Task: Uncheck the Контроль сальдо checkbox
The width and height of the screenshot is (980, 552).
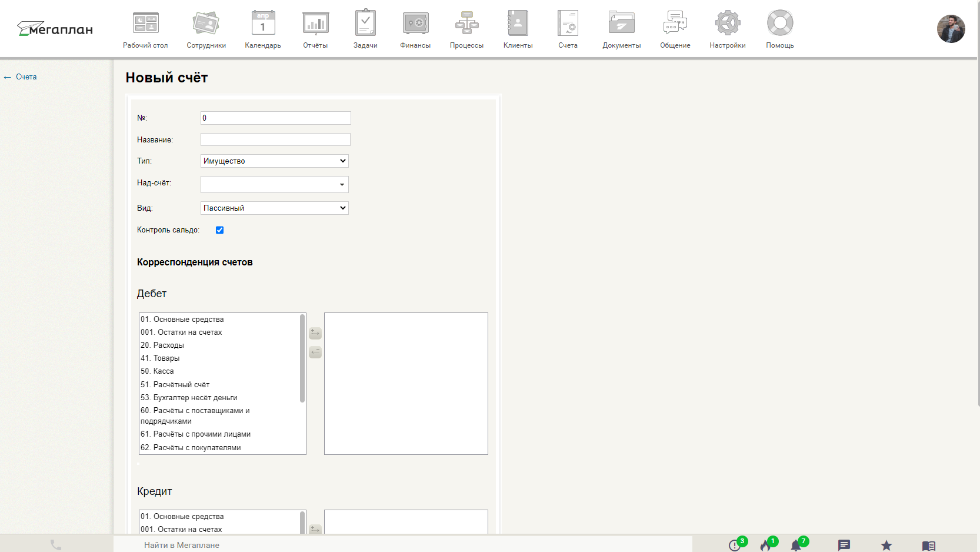Action: pos(219,230)
